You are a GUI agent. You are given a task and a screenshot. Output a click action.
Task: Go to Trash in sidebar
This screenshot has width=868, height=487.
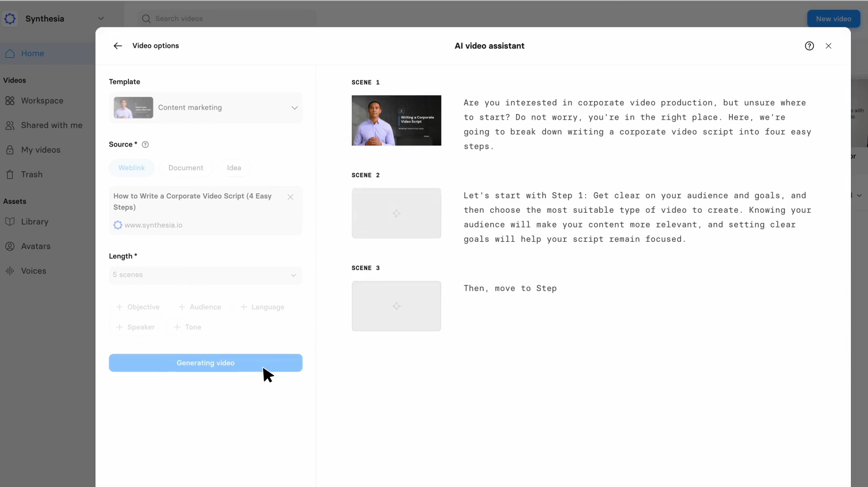(x=31, y=175)
